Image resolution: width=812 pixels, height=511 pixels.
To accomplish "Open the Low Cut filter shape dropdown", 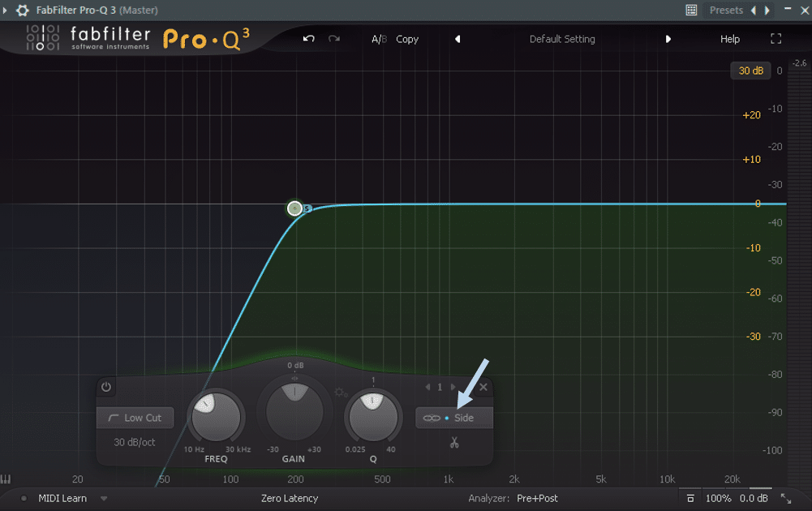I will [135, 418].
